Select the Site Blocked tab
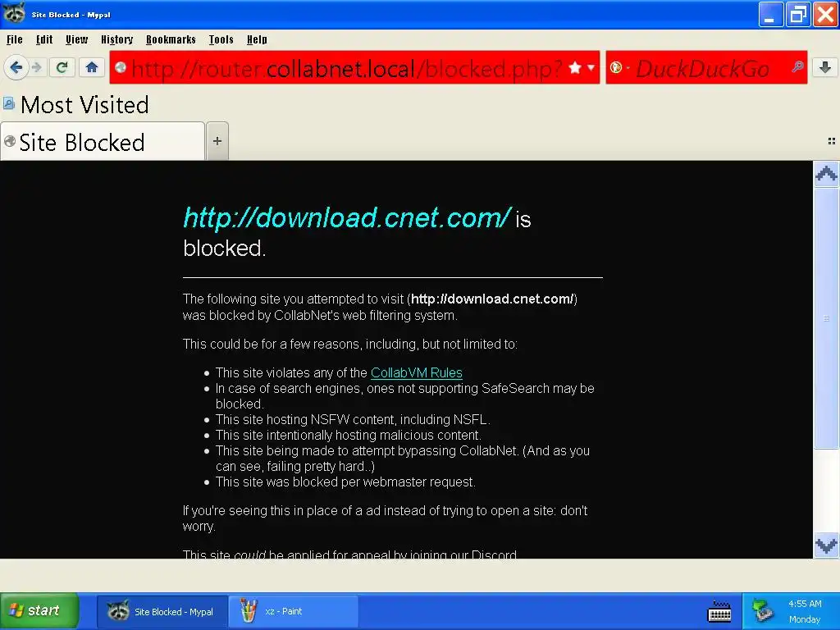The width and height of the screenshot is (840, 630). (103, 142)
